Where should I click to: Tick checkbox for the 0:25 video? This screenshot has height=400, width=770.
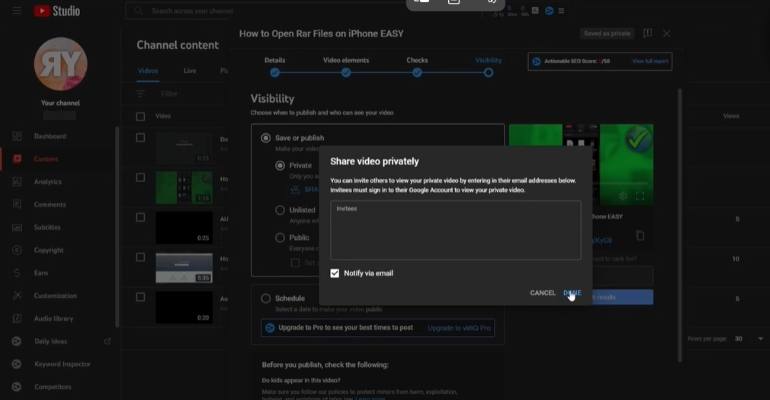140,217
